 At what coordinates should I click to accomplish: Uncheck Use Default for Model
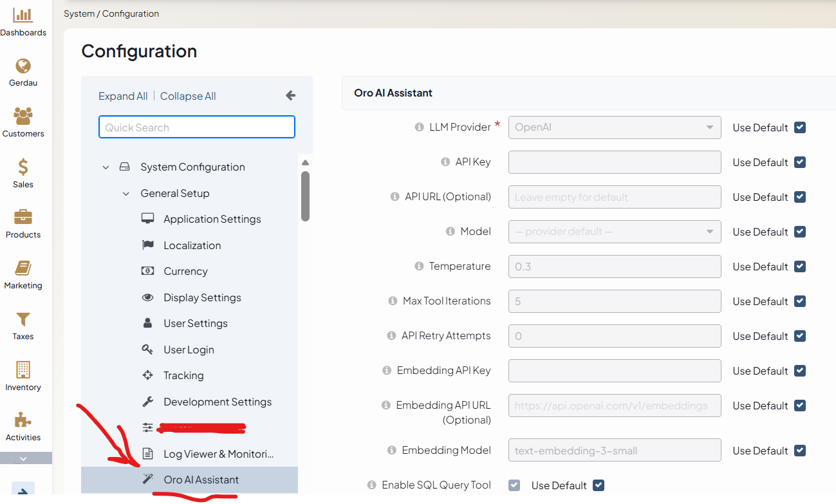tap(800, 232)
